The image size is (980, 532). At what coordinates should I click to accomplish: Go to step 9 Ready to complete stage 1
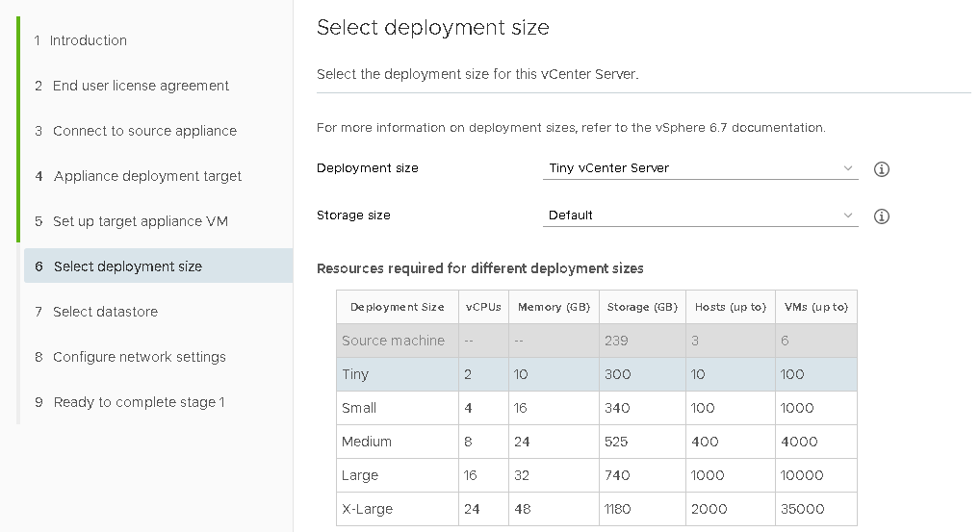point(139,402)
